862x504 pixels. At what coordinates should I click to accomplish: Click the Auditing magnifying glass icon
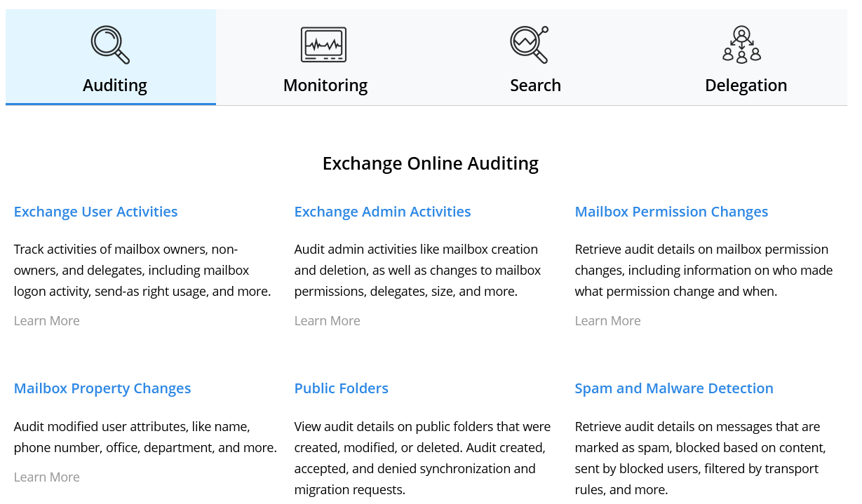click(111, 45)
